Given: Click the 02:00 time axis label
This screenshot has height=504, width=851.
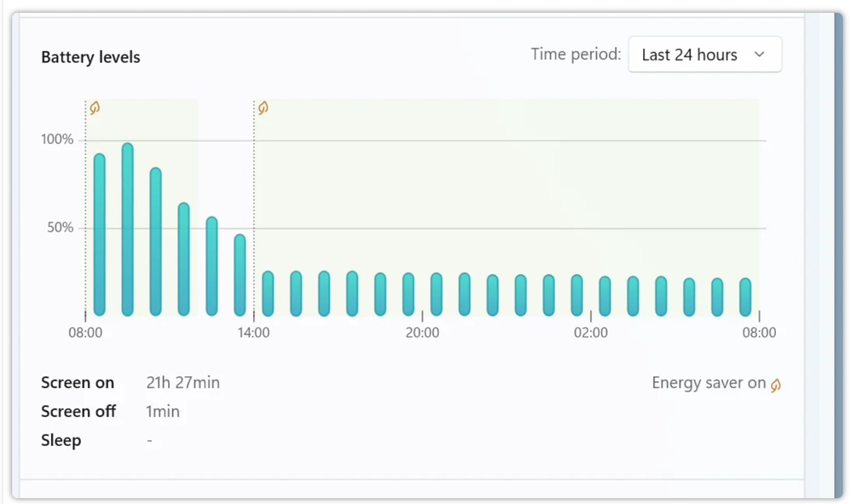Looking at the screenshot, I should click(590, 333).
